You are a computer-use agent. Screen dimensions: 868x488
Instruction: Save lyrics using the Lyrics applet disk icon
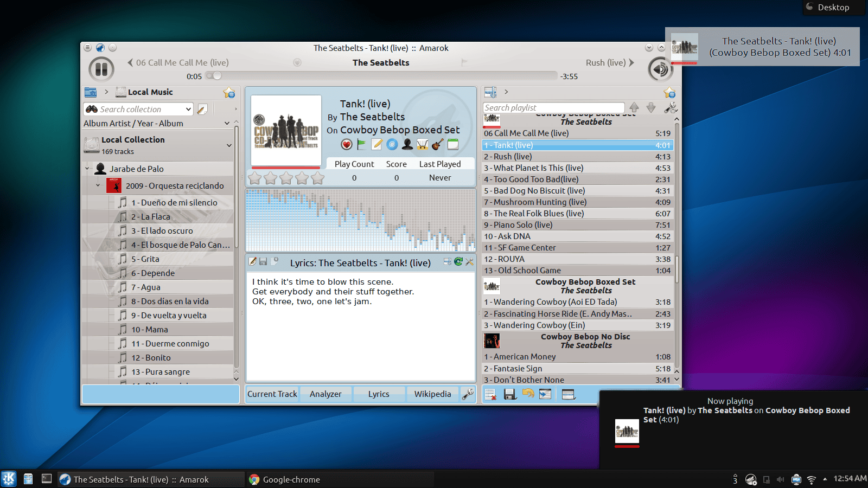pyautogui.click(x=263, y=262)
